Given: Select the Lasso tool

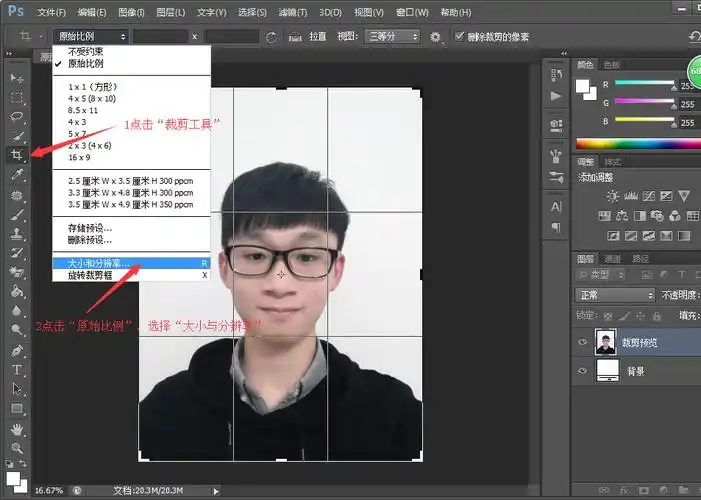Looking at the screenshot, I should [17, 117].
